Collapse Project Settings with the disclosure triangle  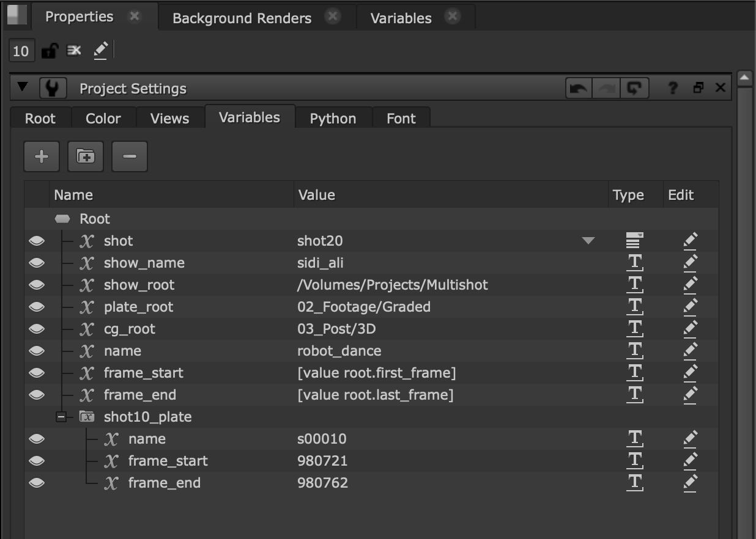click(23, 87)
